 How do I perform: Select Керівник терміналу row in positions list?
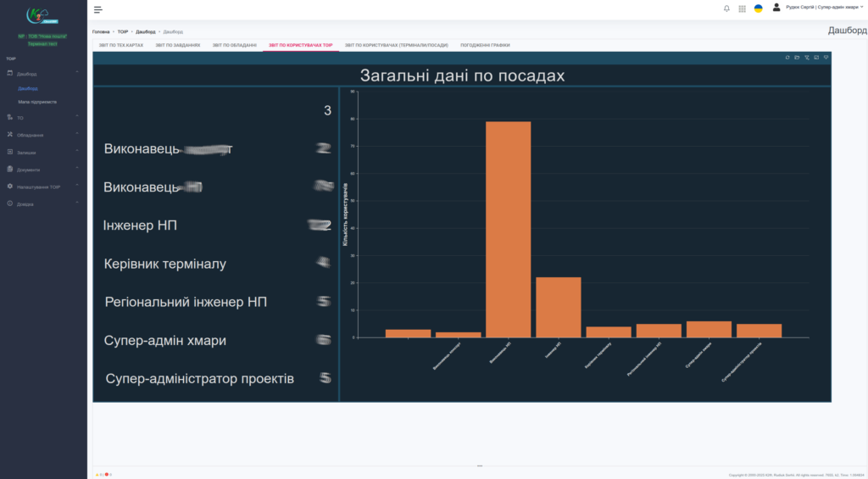165,264
